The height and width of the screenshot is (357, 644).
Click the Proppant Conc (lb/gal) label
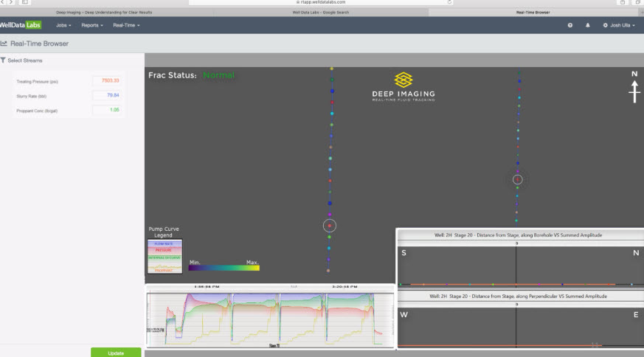[x=37, y=111]
